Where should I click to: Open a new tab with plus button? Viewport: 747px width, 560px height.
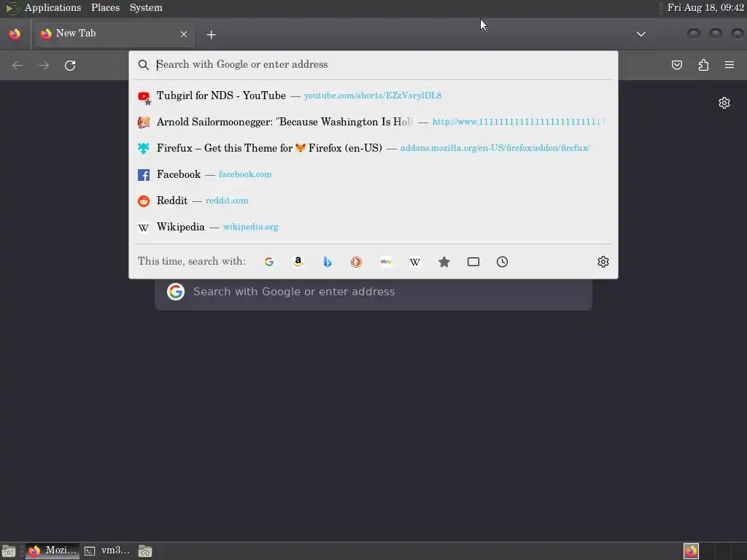pos(211,34)
